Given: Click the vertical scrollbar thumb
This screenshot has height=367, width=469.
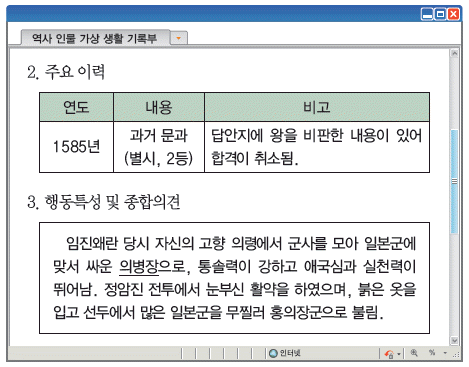Looking at the screenshot, I should (454, 181).
